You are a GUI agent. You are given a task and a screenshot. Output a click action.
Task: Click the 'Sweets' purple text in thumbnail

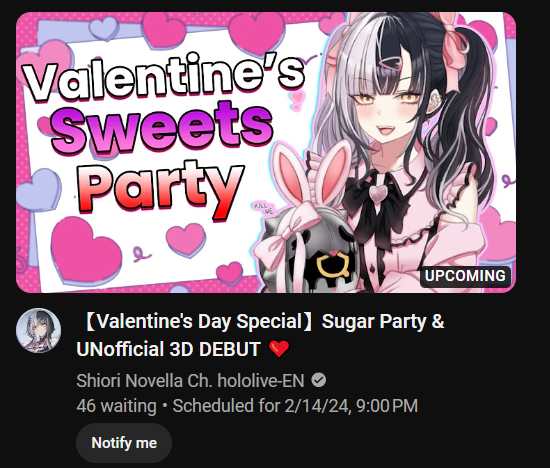(x=162, y=128)
